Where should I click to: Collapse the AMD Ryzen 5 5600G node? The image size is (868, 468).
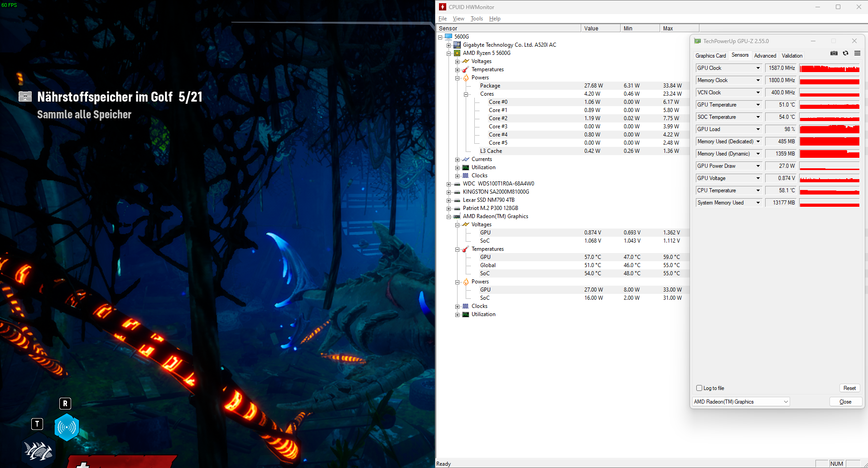pyautogui.click(x=448, y=53)
